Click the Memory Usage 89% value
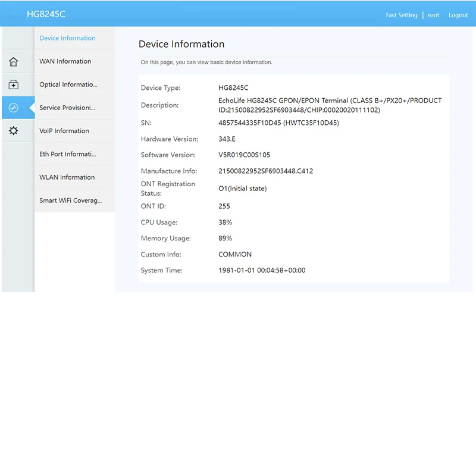This screenshot has height=476, width=476. (x=226, y=239)
